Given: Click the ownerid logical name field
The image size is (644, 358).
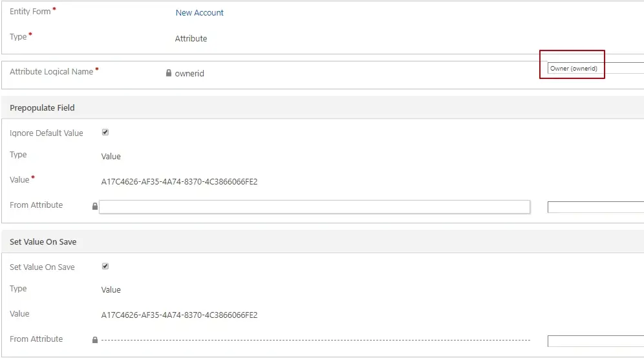Looking at the screenshot, I should 189,74.
